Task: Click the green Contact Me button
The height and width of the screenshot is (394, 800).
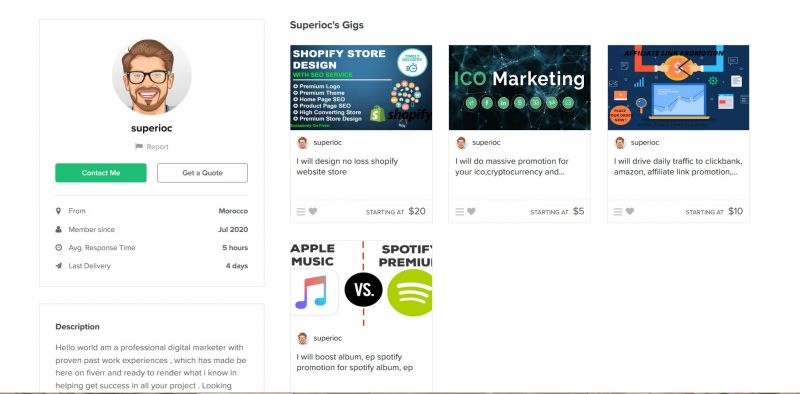Action: click(101, 173)
